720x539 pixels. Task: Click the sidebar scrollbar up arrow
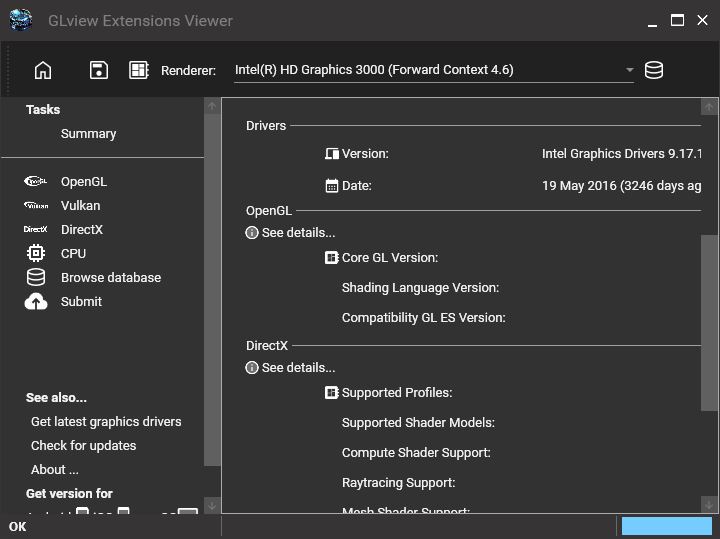tap(212, 107)
